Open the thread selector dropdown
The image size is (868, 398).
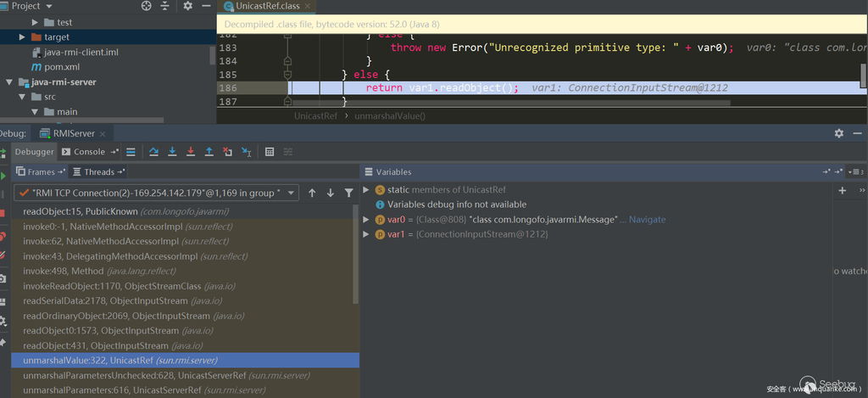292,193
